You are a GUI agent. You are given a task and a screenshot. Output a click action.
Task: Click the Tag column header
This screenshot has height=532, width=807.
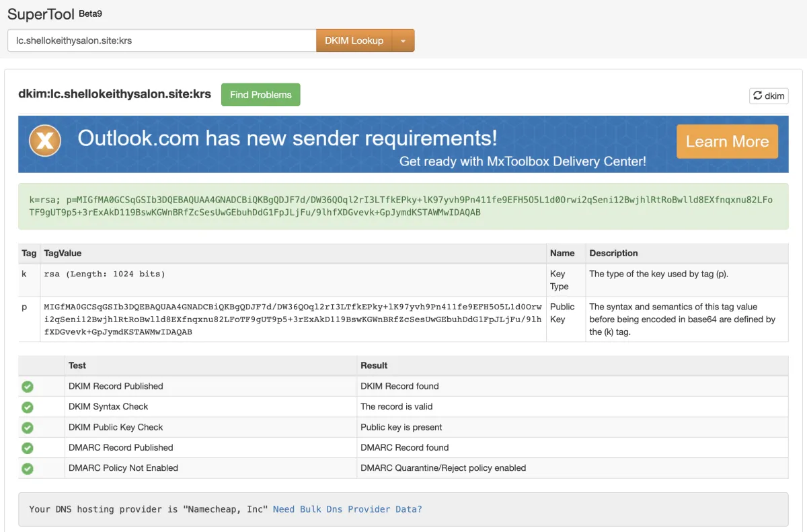[x=29, y=253]
